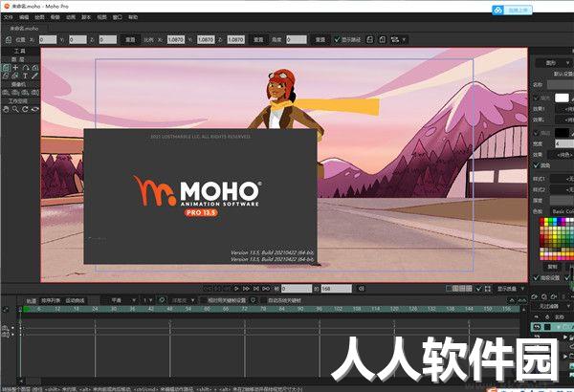Select the Zoom workspace magnifier tool

click(x=15, y=109)
